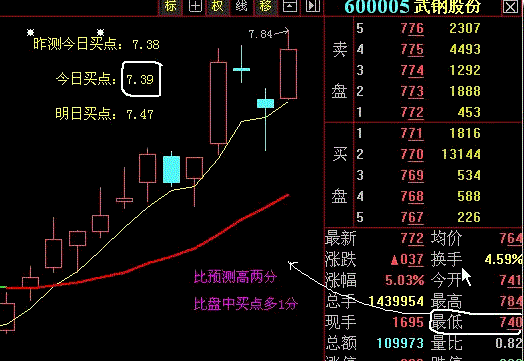Click the 总手 value 1439954
The height and width of the screenshot is (361, 524).
(396, 302)
